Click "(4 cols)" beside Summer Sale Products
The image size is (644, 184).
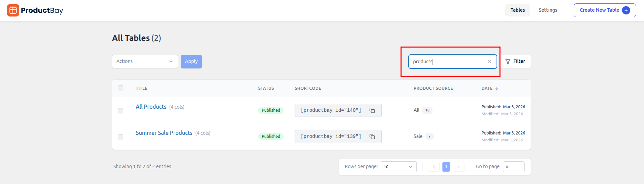[x=203, y=133]
